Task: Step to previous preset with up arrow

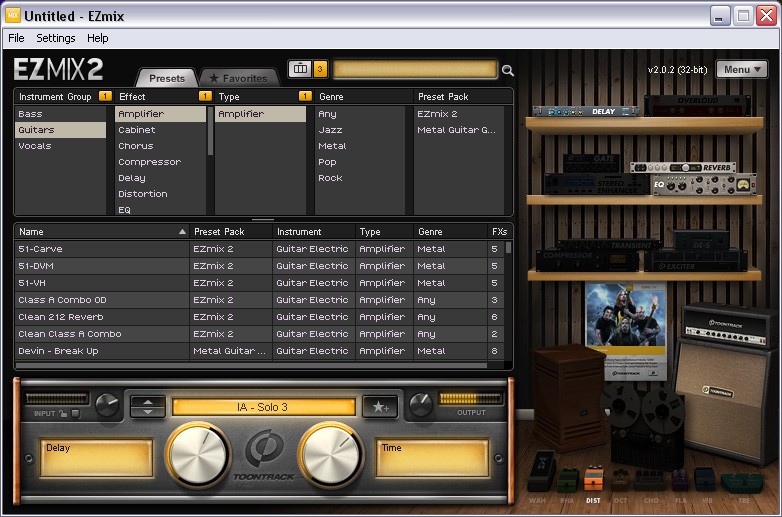Action: coord(148,401)
